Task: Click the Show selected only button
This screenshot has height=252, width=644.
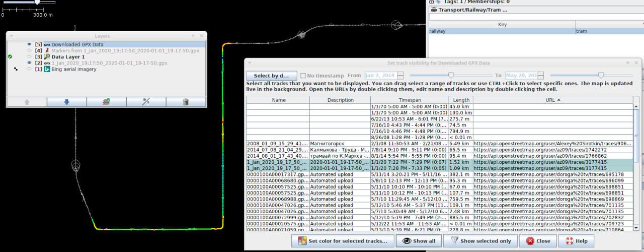Action: click(480, 241)
